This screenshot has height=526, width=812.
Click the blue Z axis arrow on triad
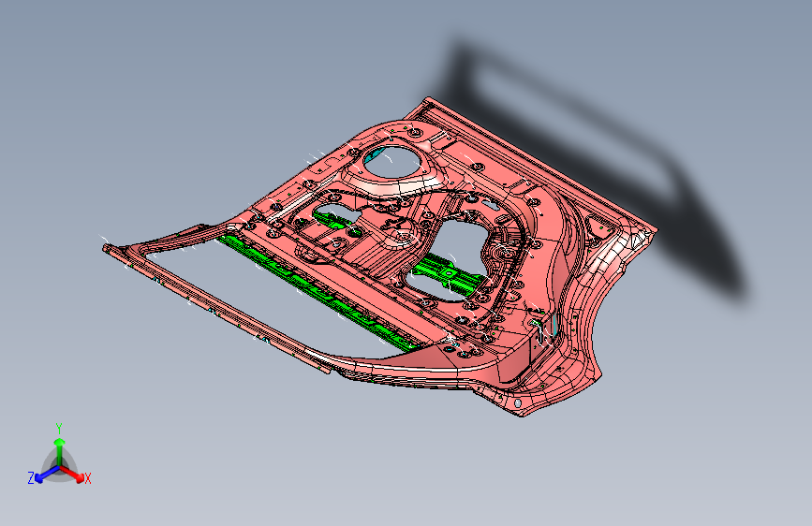39,478
